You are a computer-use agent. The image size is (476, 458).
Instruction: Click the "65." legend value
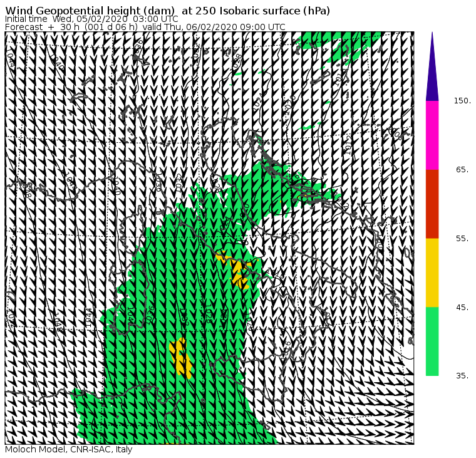(x=462, y=170)
